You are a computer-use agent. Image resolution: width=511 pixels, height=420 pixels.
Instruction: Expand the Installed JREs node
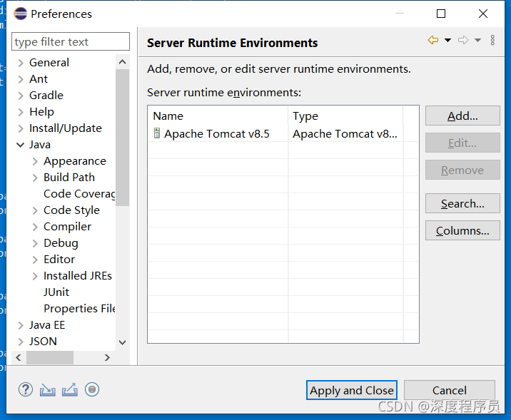tap(35, 276)
